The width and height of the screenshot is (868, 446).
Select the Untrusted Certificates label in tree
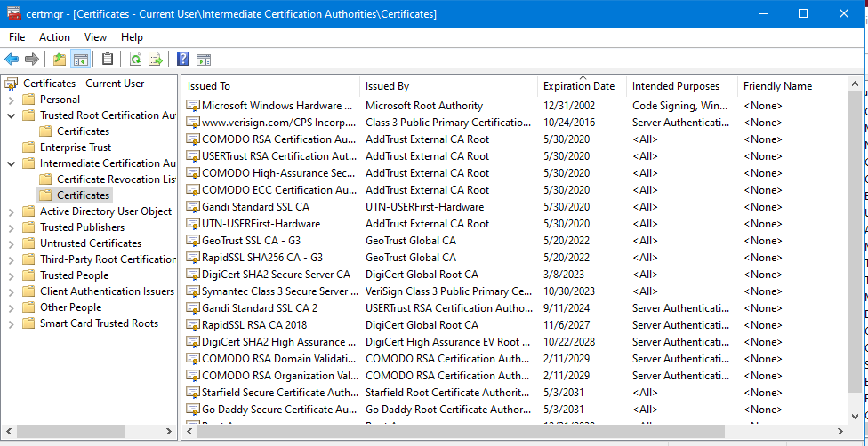click(x=90, y=243)
